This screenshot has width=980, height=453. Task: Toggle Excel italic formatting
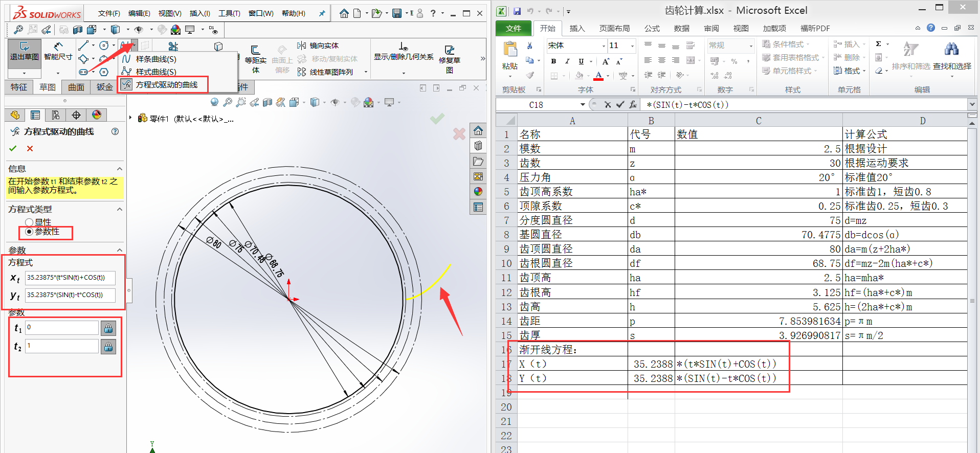pyautogui.click(x=567, y=61)
